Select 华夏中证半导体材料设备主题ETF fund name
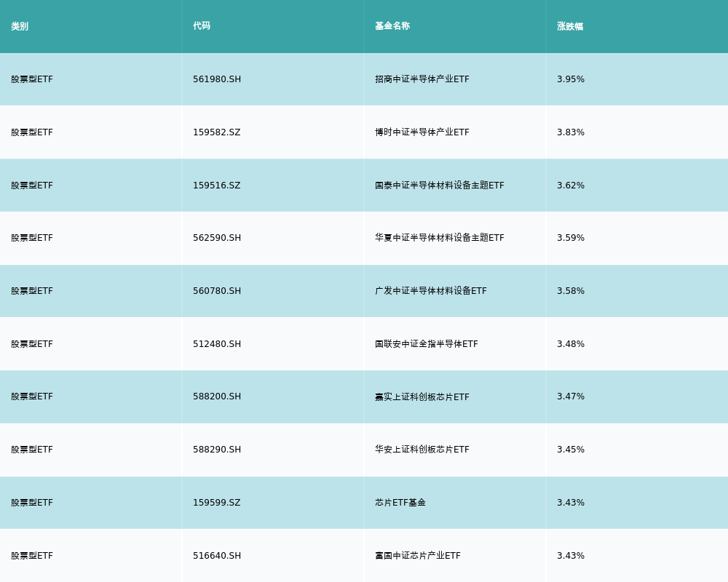 point(440,238)
